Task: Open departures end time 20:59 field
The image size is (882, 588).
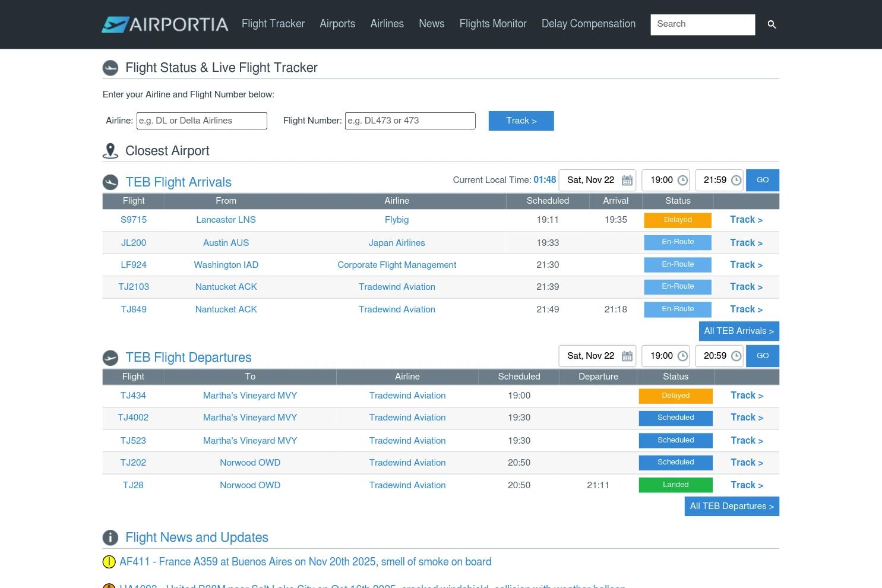Action: click(719, 356)
